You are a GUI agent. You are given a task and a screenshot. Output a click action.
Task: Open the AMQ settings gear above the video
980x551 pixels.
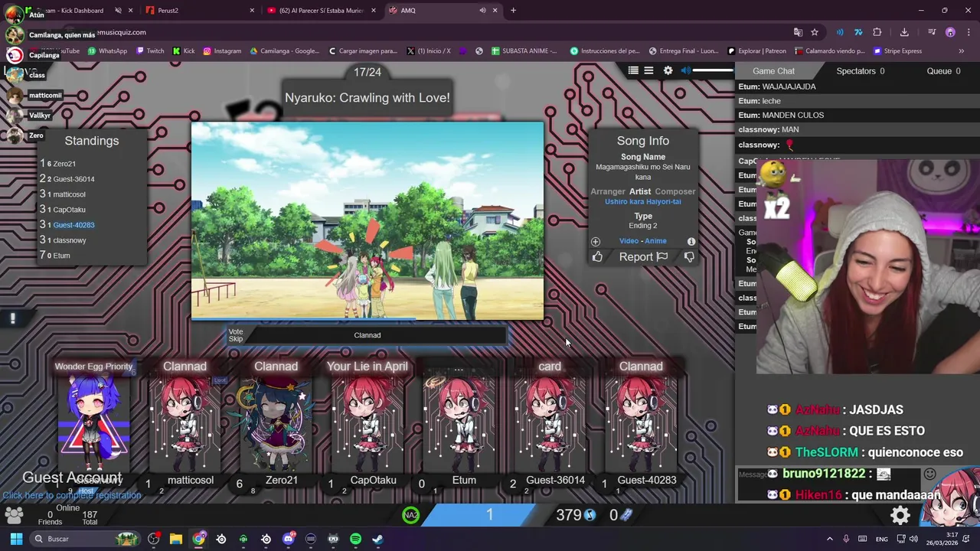point(668,70)
